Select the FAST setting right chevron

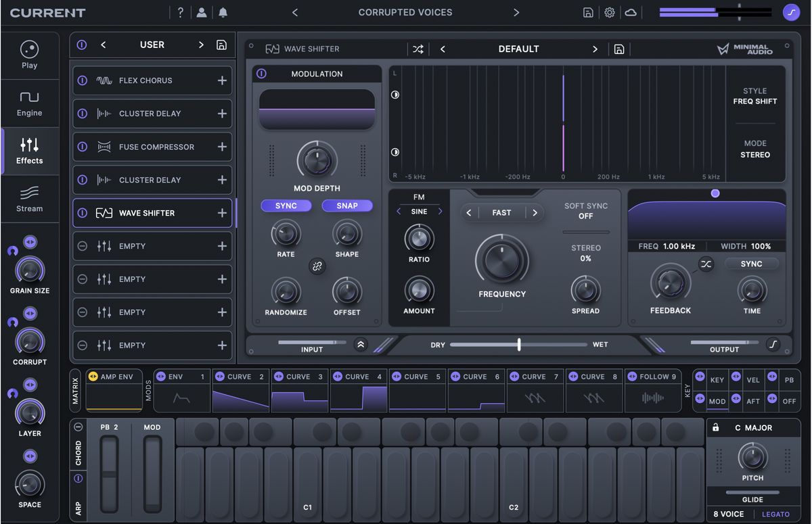tap(535, 212)
